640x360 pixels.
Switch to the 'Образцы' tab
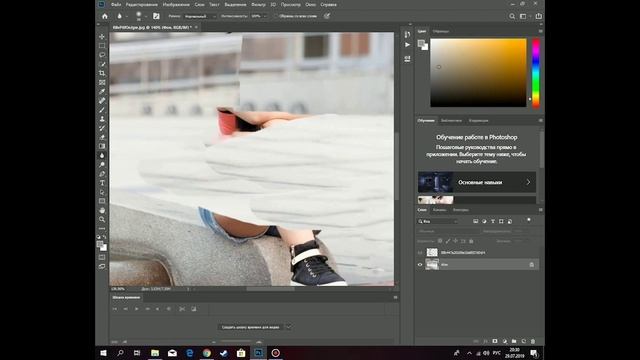pos(441,31)
